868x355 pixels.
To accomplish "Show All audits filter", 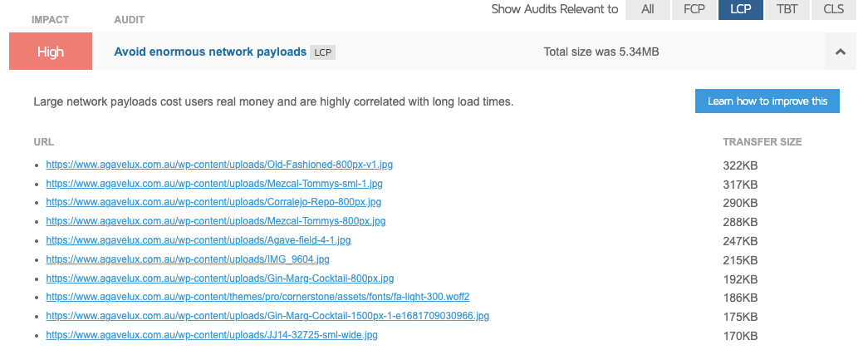I will tap(648, 10).
